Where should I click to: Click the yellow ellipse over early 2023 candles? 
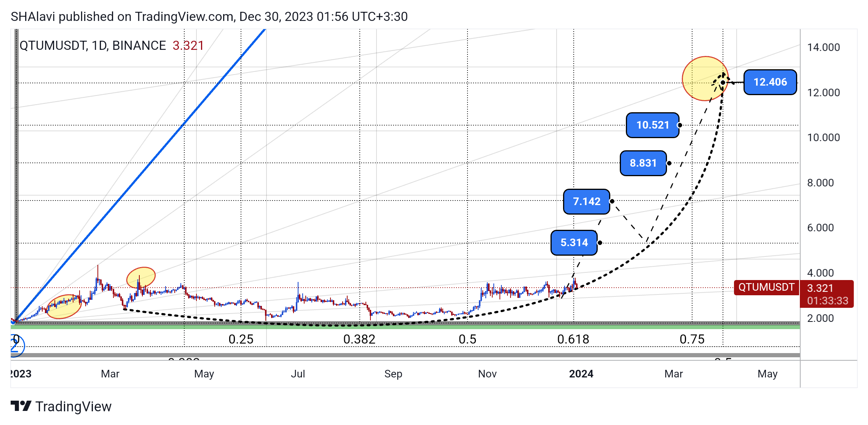(x=64, y=307)
